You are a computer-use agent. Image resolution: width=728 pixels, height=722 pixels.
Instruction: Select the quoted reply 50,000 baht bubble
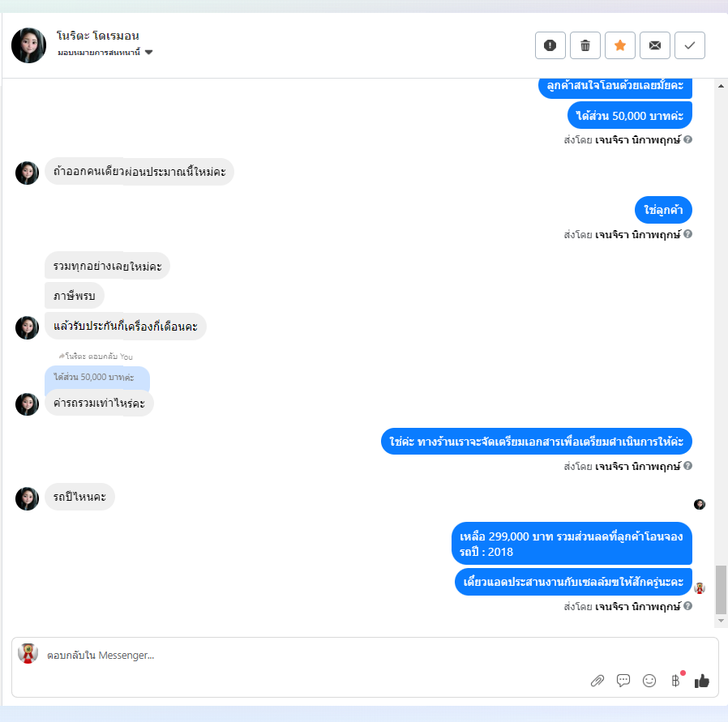[x=97, y=378]
